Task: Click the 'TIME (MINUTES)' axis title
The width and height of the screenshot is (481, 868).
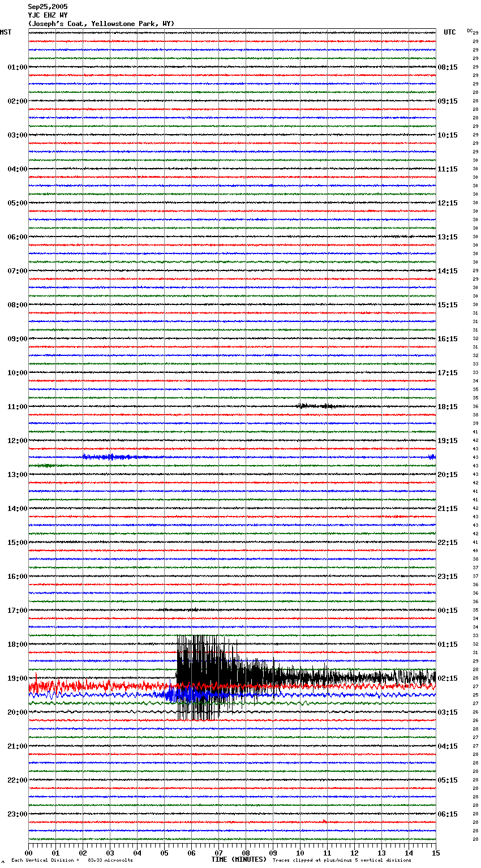Action: [239, 860]
